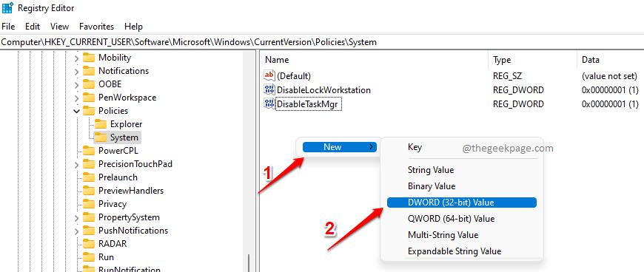Collapse the Policies tree node
Screen dimensions: 644x272
click(76, 111)
